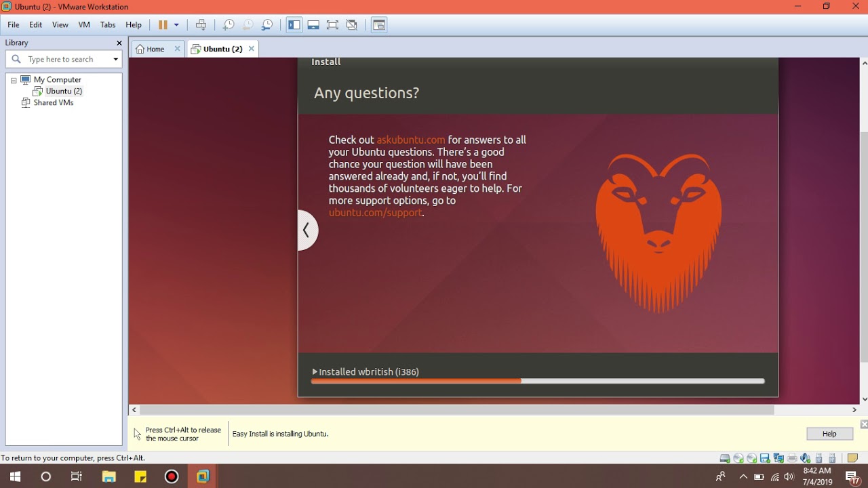The height and width of the screenshot is (488, 868).
Task: Click the installation progress bar
Action: coord(538,382)
